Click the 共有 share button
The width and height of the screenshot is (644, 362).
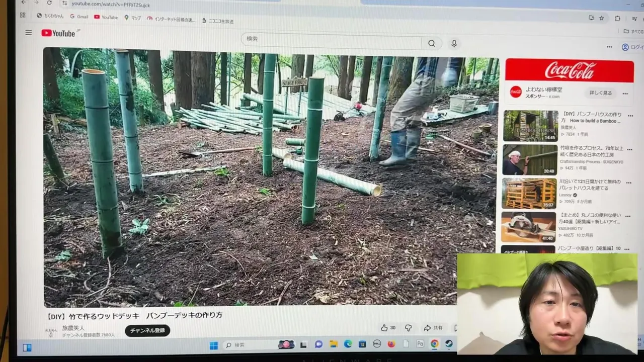pyautogui.click(x=433, y=328)
